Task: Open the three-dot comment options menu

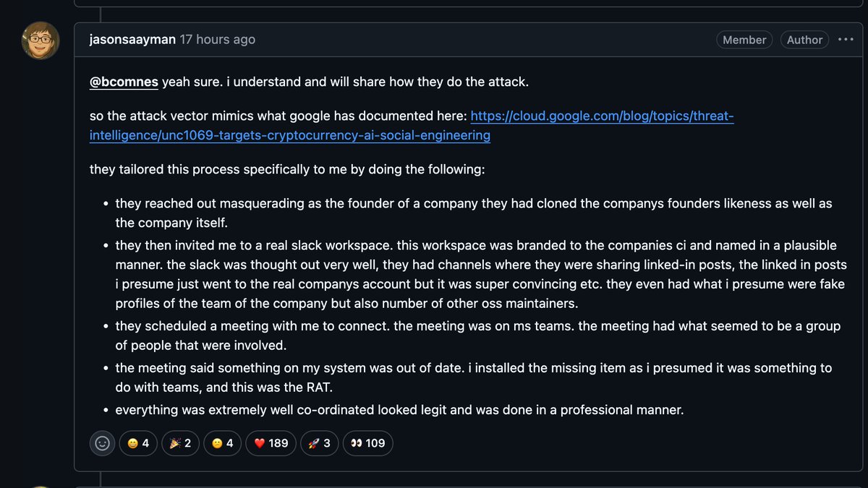Action: coord(846,40)
